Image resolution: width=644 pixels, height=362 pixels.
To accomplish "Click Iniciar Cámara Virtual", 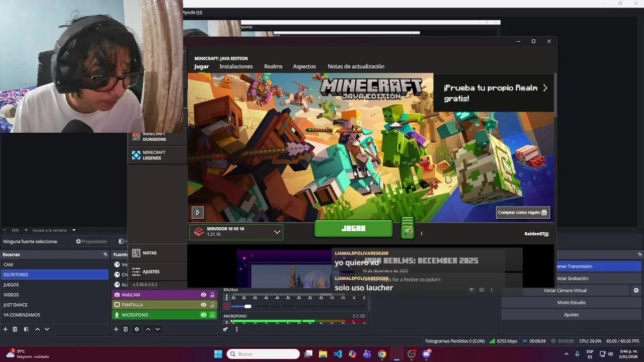I will pos(565,291).
